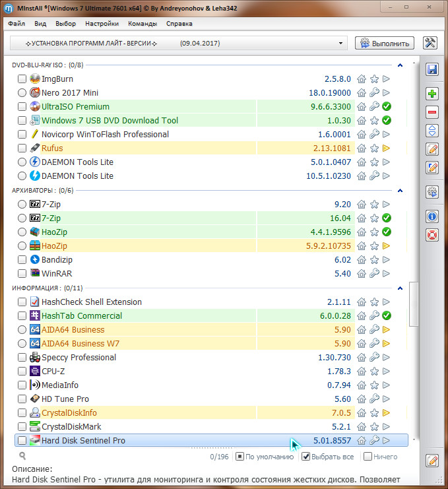Check the CPU-Z checkbox
The height and width of the screenshot is (489, 448).
pos(22,371)
